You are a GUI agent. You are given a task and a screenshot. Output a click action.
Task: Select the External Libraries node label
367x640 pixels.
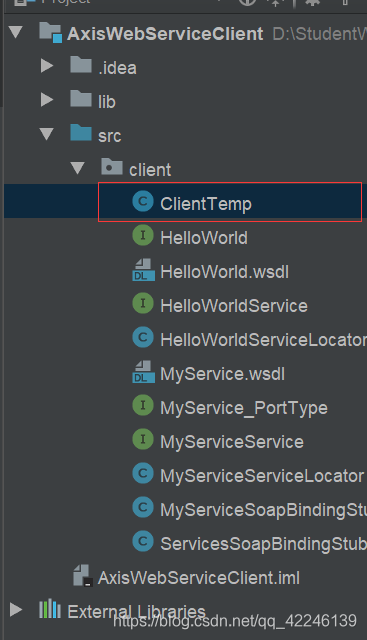click(x=136, y=611)
